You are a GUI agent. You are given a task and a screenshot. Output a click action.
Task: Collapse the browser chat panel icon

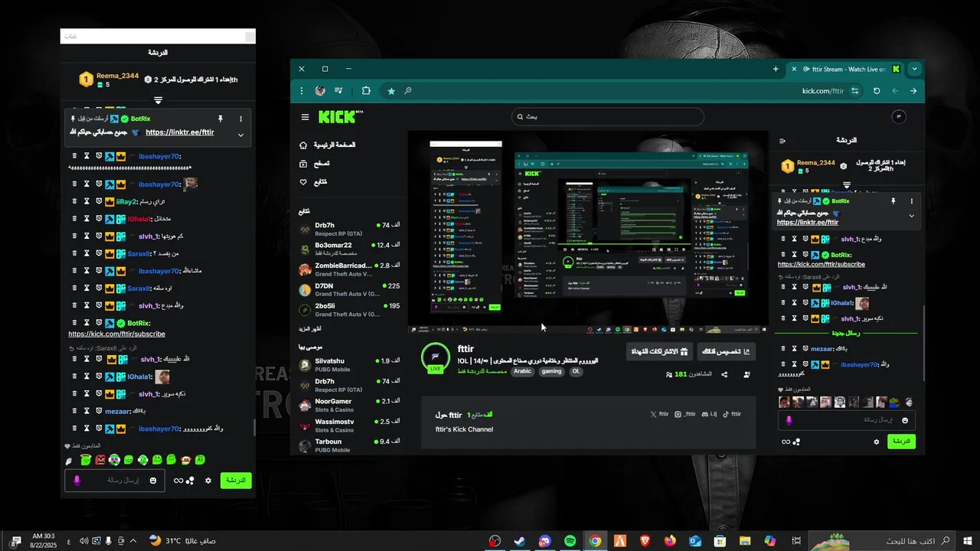click(x=782, y=141)
